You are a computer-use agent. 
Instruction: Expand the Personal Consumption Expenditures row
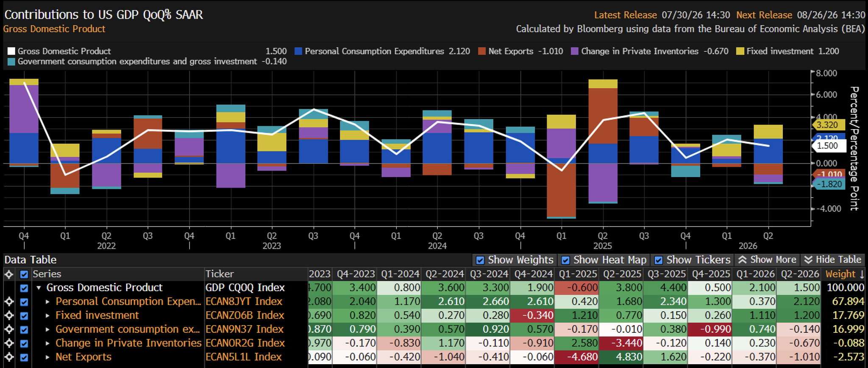pos(47,302)
